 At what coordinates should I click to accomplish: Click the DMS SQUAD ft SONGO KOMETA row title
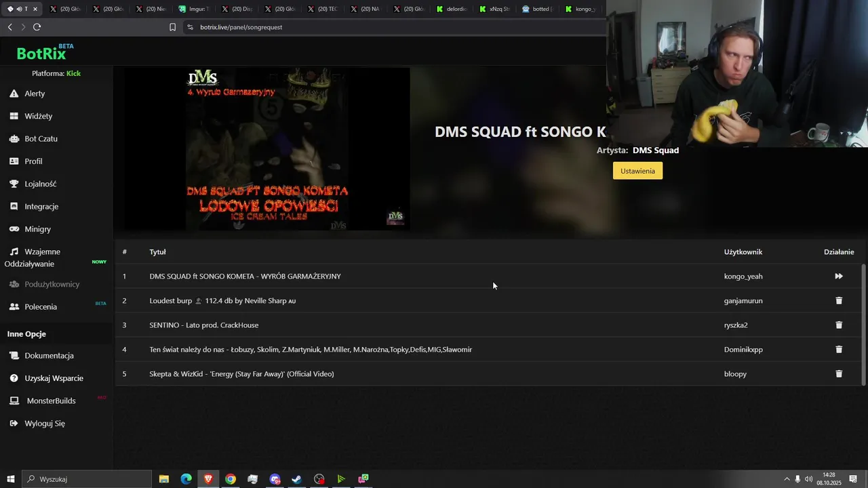[x=245, y=277]
